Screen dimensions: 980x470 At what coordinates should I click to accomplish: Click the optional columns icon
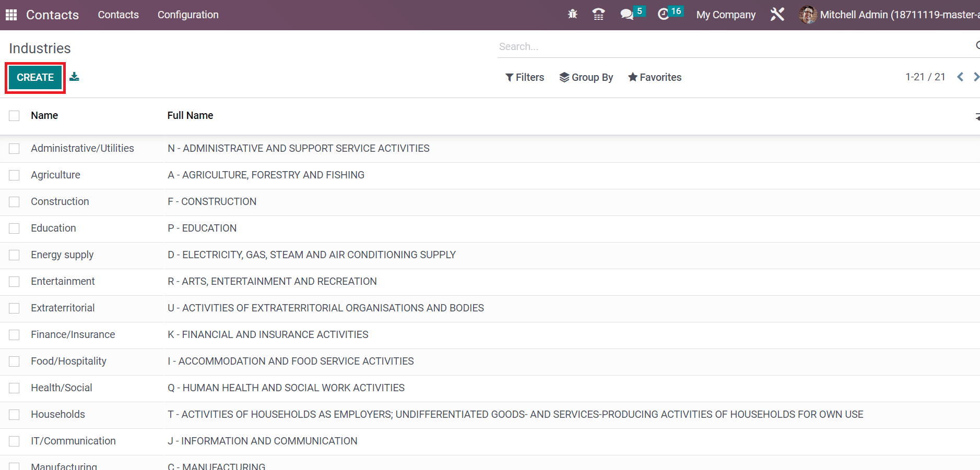point(977,116)
